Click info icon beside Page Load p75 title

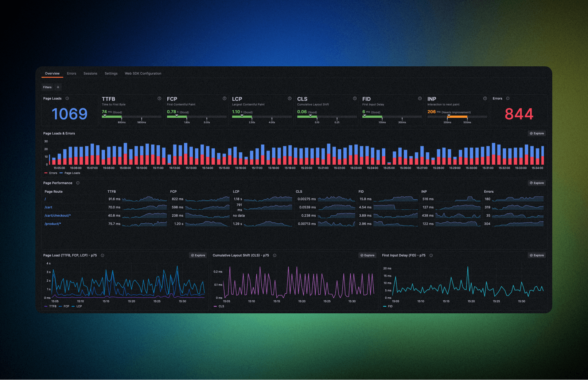(x=102, y=255)
